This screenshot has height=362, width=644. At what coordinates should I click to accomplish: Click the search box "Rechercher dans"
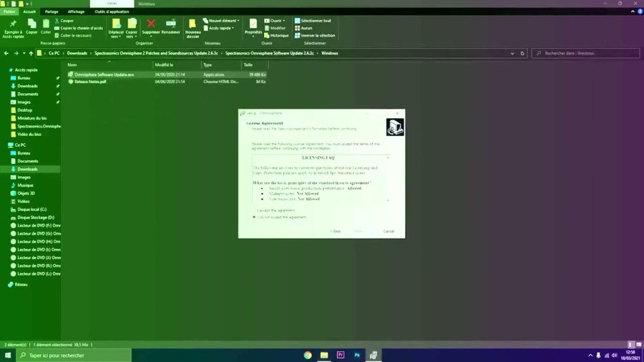tap(585, 53)
